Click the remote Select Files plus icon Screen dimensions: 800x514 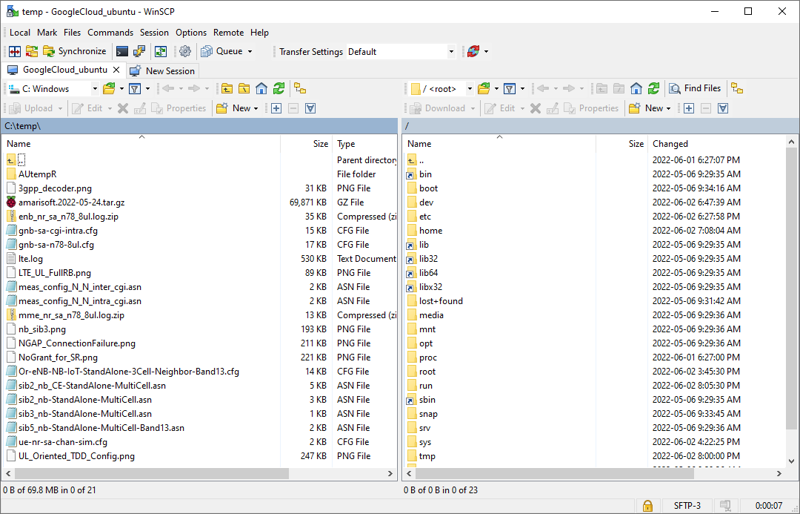click(689, 108)
